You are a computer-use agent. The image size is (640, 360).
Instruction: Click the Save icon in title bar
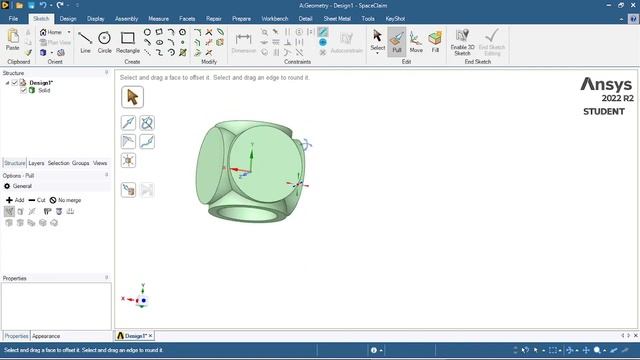pyautogui.click(x=31, y=5)
